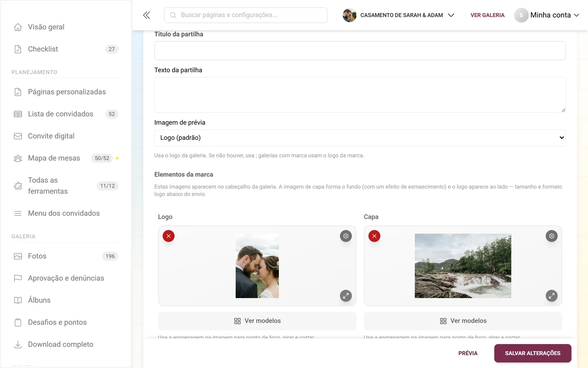Click the waterfall Capa thumbnail
Image resolution: width=588 pixels, height=368 pixels.
(x=463, y=266)
